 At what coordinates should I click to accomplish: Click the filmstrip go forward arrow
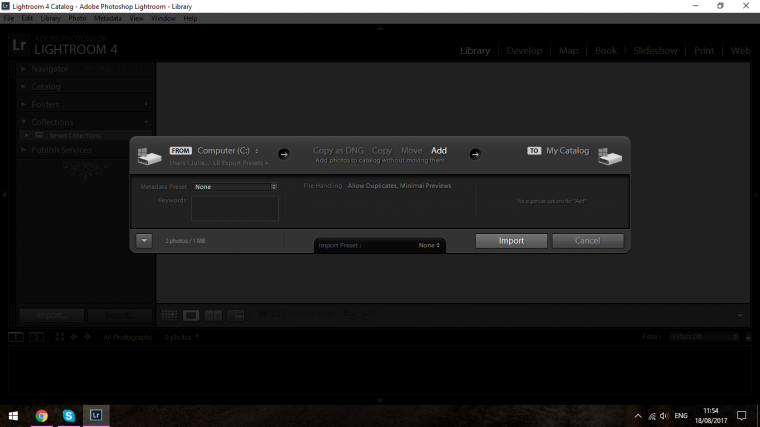tap(87, 337)
